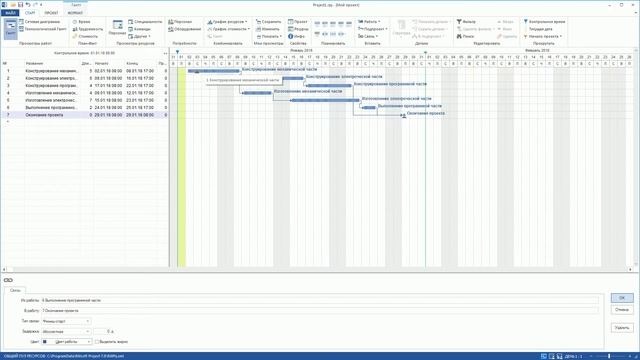Choose Время in the План-Факт group
This screenshot has width=640, height=360.
click(82, 22)
